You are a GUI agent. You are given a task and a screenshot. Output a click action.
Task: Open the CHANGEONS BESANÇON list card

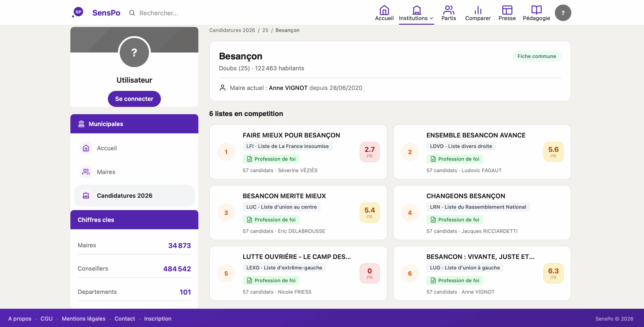466,196
